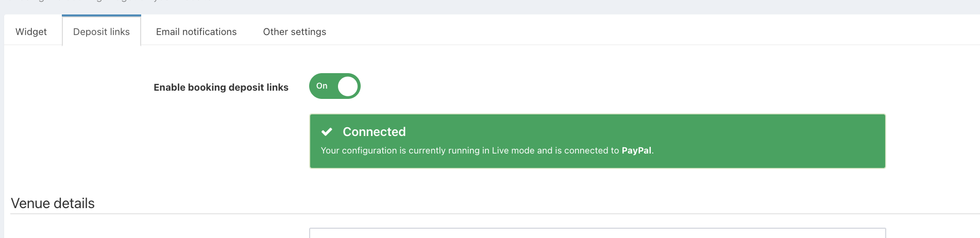
Task: Click the checkmark icon beside Connected
Action: (327, 132)
